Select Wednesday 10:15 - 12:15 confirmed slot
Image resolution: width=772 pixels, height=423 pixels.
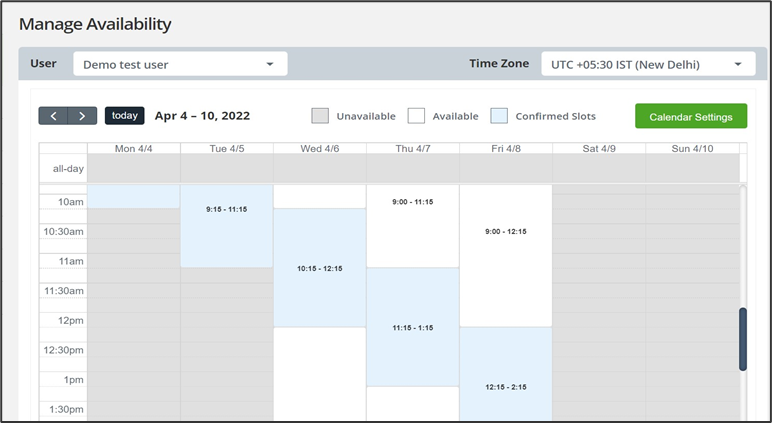pyautogui.click(x=320, y=268)
